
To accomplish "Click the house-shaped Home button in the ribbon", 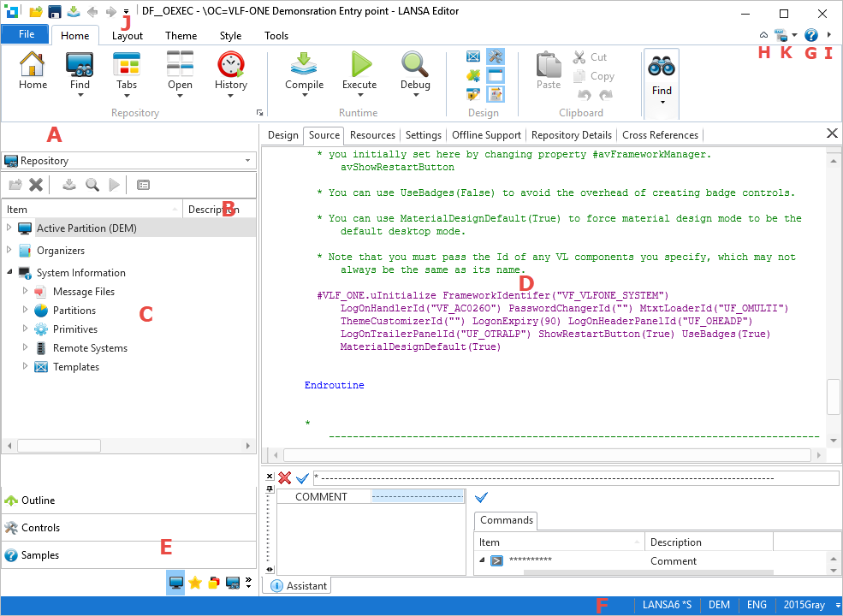I will tap(33, 72).
